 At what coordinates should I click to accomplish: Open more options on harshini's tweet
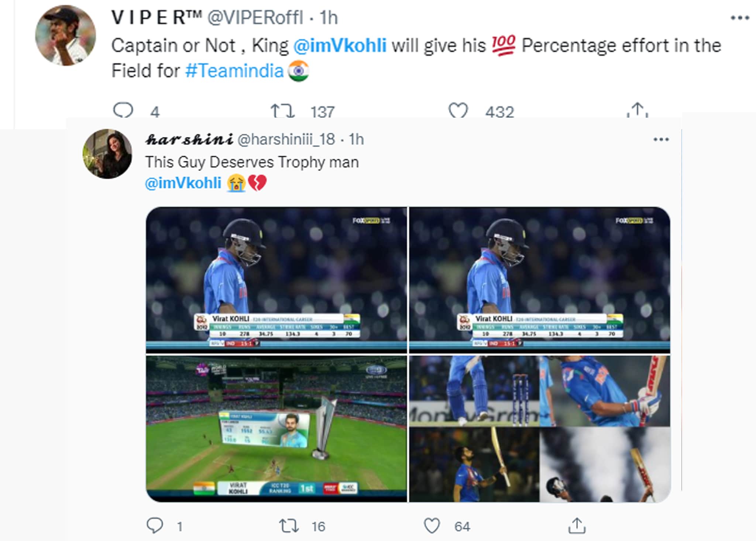pyautogui.click(x=661, y=139)
